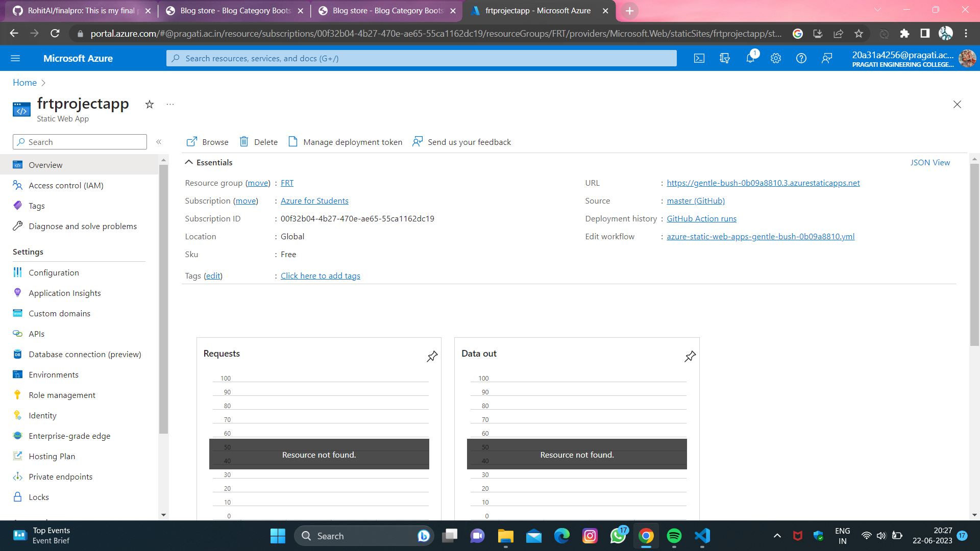View Azure notifications bell
Screen dimensions: 980x551
point(750,58)
